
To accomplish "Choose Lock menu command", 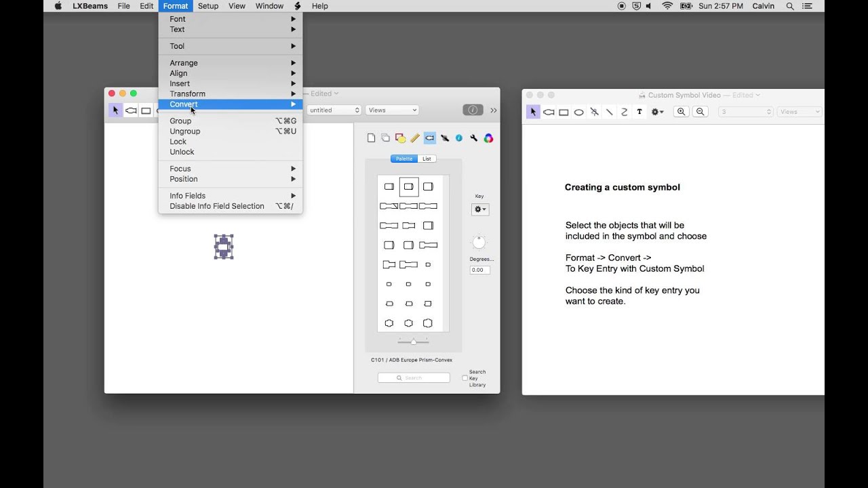I will 231,142.
